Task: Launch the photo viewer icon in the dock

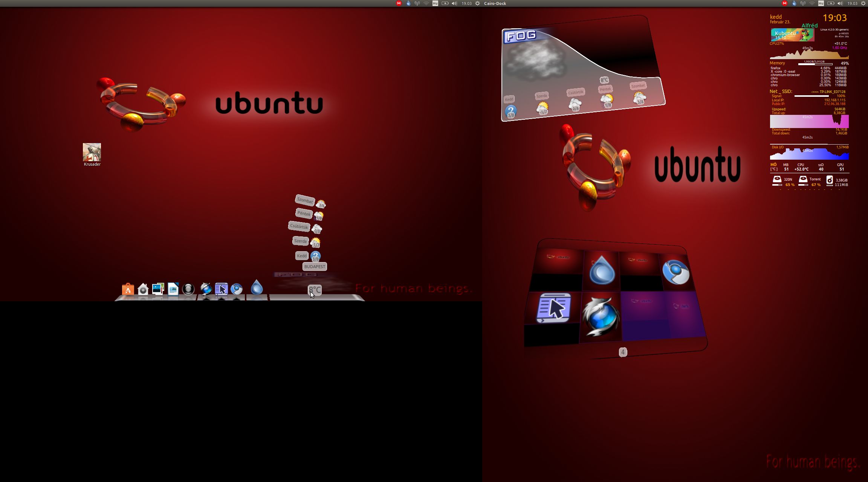Action: coord(158,289)
